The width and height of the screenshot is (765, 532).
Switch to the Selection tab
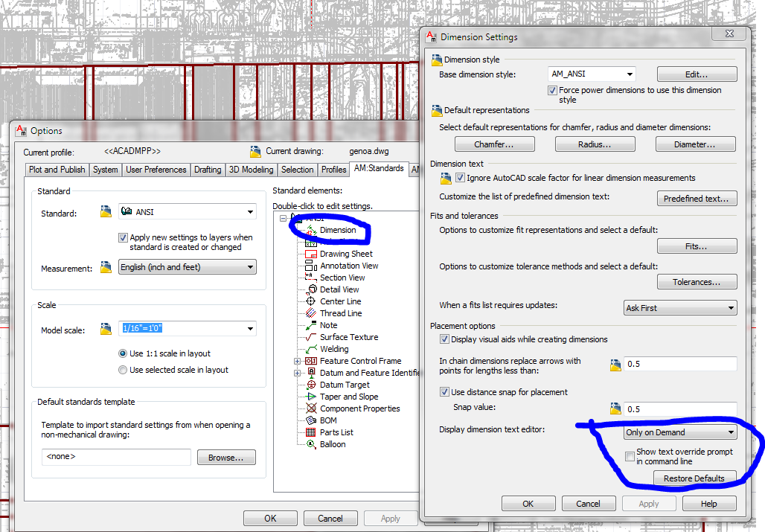pyautogui.click(x=297, y=170)
